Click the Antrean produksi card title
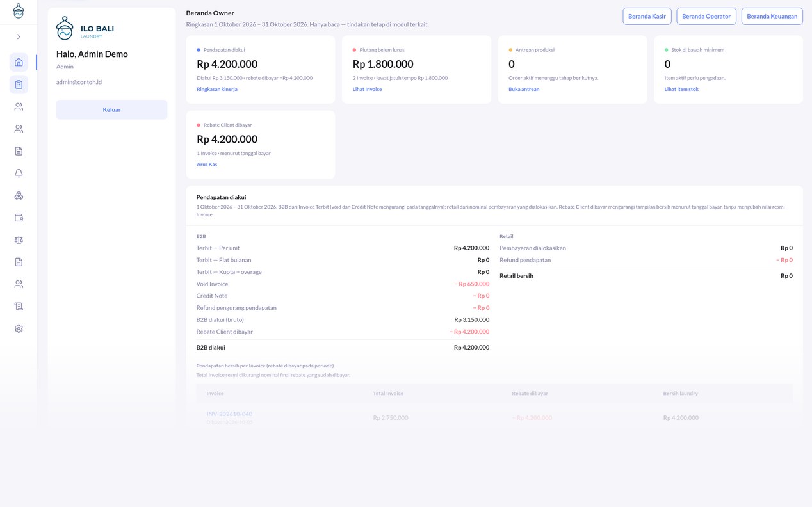The image size is (812, 507). point(535,50)
